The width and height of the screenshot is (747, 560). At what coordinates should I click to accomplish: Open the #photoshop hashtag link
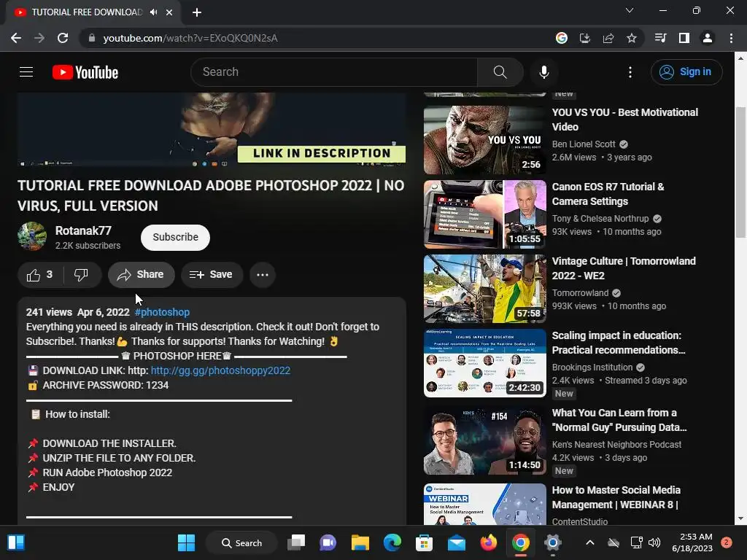click(x=162, y=312)
